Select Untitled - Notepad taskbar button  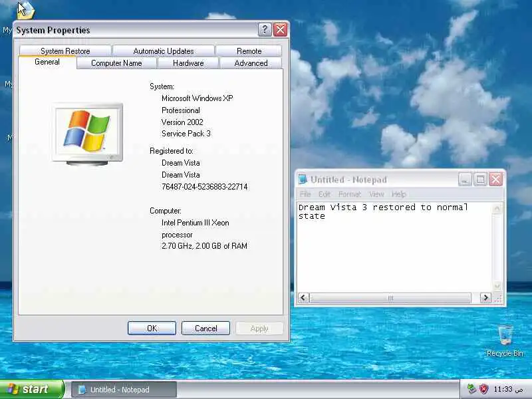coord(124,390)
